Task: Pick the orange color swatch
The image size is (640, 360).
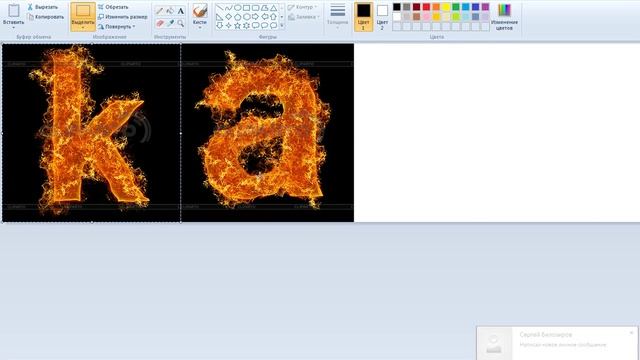Action: pyautogui.click(x=436, y=7)
